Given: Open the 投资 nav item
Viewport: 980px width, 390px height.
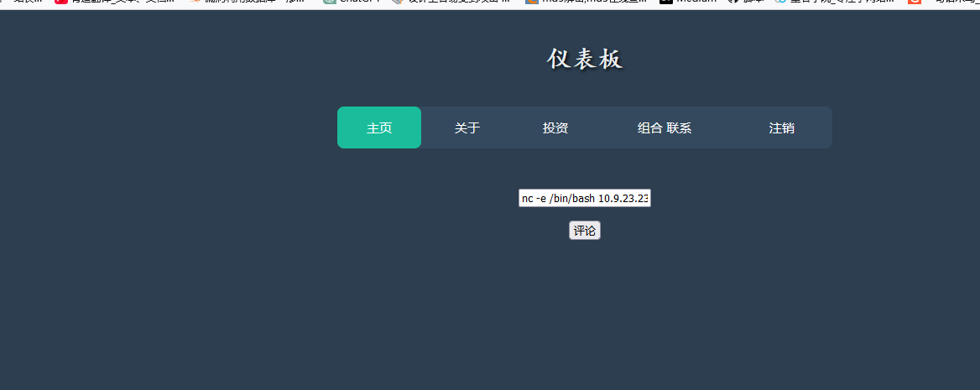Looking at the screenshot, I should tap(555, 128).
